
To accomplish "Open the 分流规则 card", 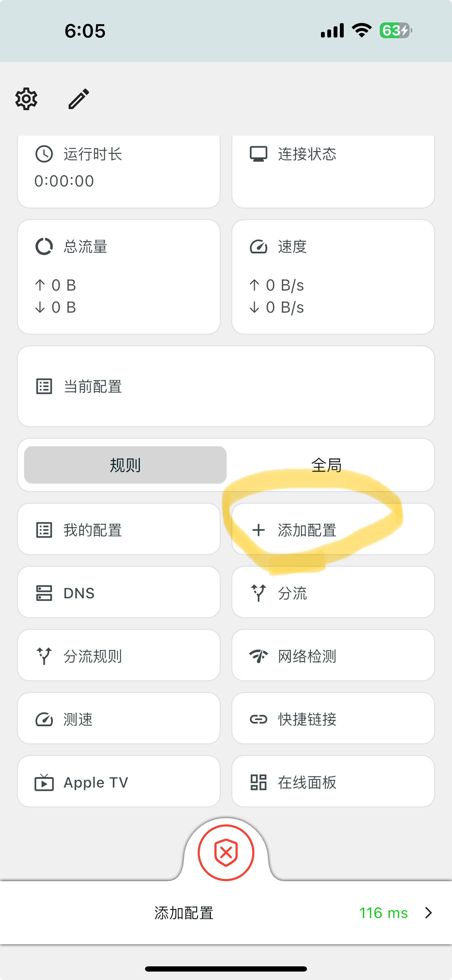I will tap(119, 655).
